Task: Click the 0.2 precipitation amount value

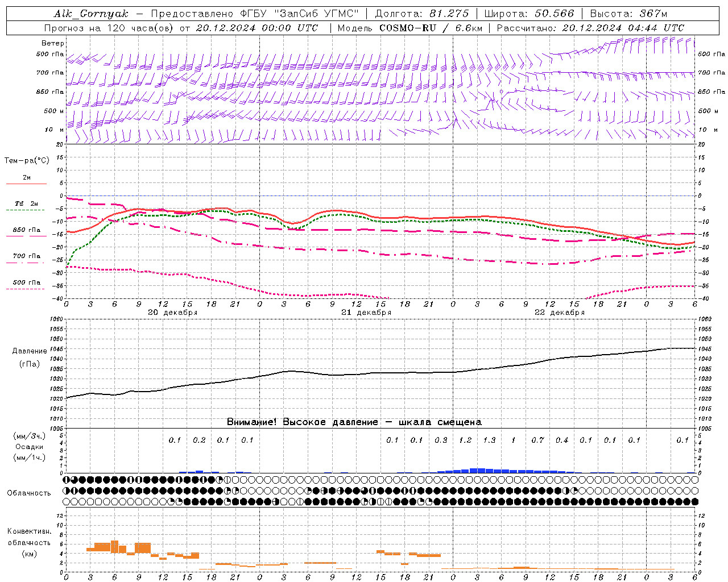Action: [x=199, y=440]
